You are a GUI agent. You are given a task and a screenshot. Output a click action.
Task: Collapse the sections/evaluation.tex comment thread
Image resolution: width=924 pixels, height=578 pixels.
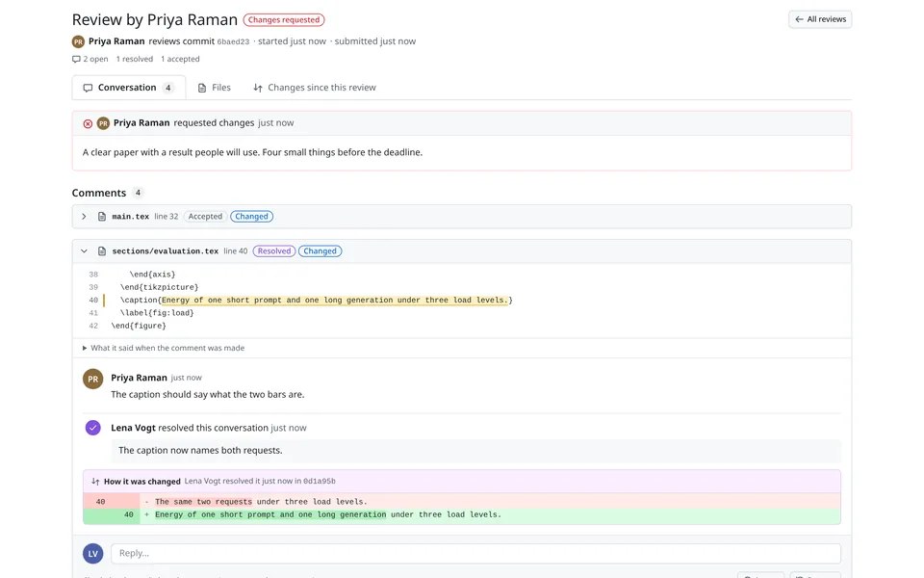[85, 251]
